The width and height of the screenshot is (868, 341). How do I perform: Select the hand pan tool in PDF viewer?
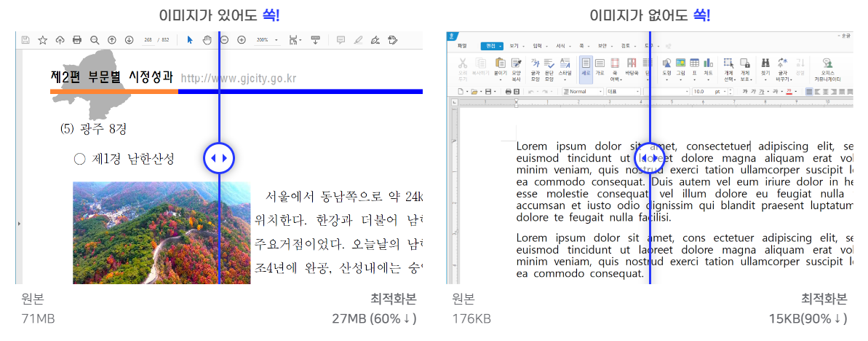coord(207,40)
